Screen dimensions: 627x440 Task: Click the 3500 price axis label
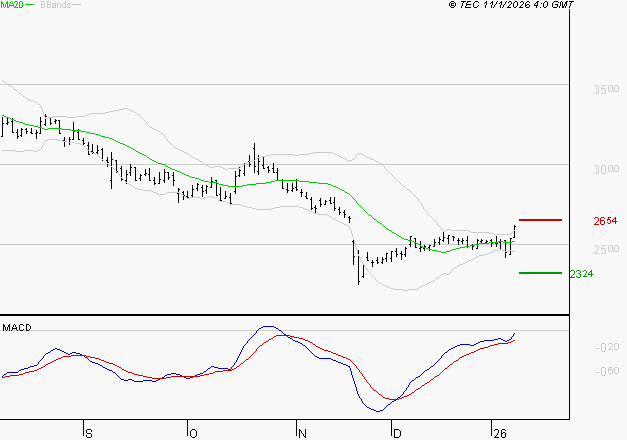click(606, 89)
